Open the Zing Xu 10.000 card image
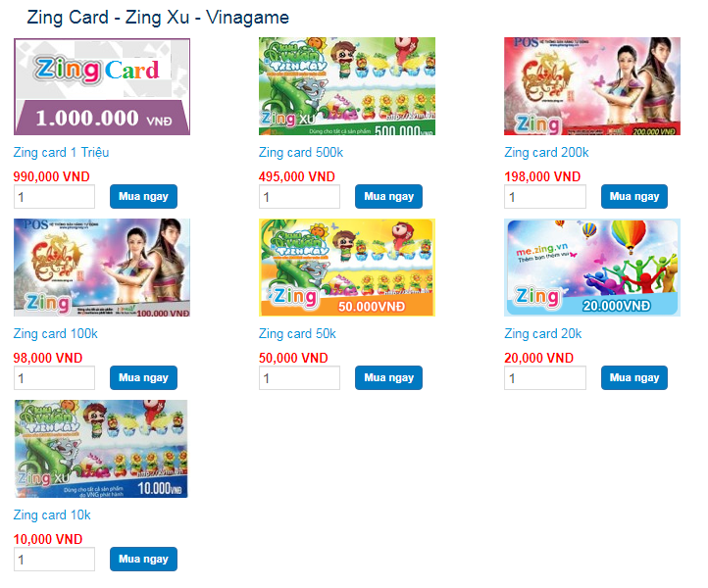 pyautogui.click(x=101, y=449)
